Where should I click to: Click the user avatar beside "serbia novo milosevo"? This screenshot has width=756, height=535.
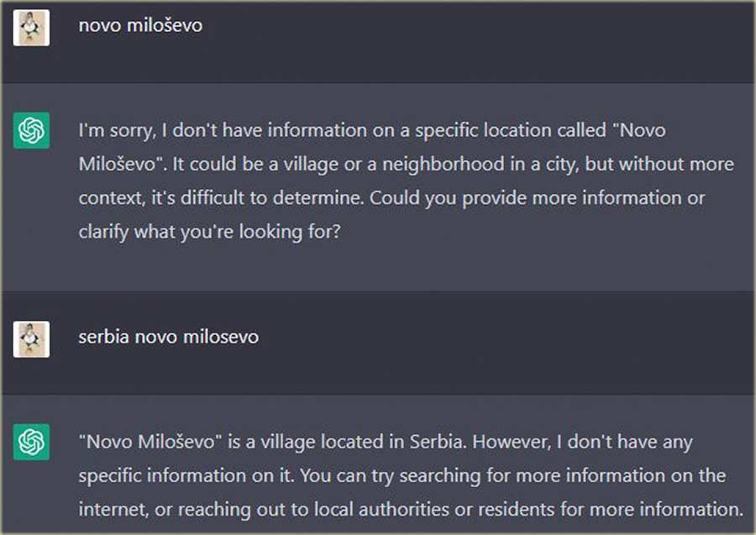tap(32, 339)
